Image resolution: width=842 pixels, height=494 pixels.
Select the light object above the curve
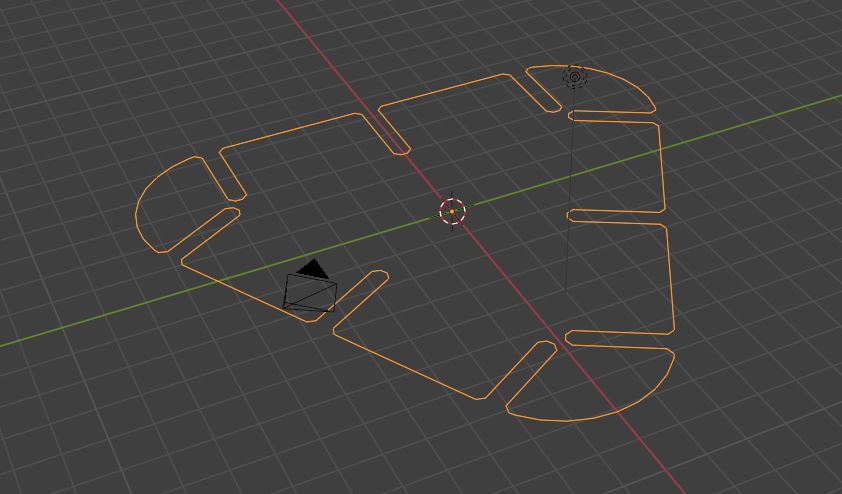tap(575, 76)
